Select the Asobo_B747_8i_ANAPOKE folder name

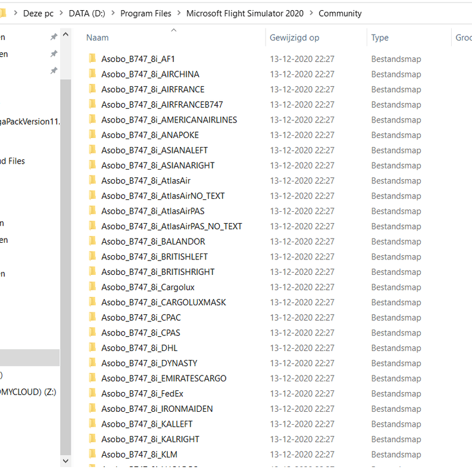coord(150,135)
